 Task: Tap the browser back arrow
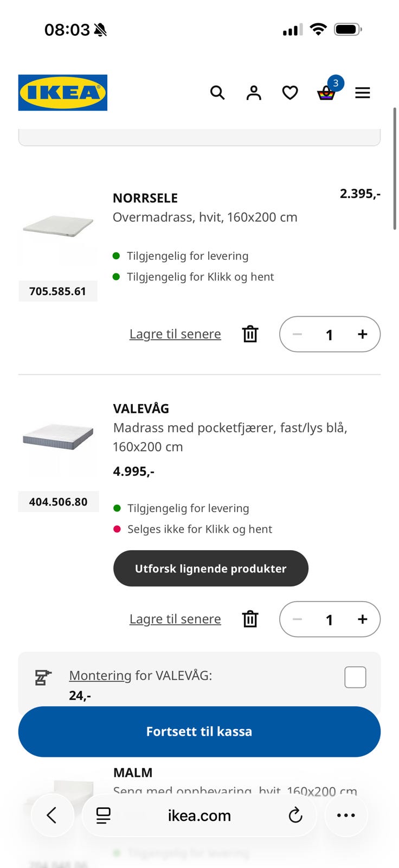click(52, 815)
